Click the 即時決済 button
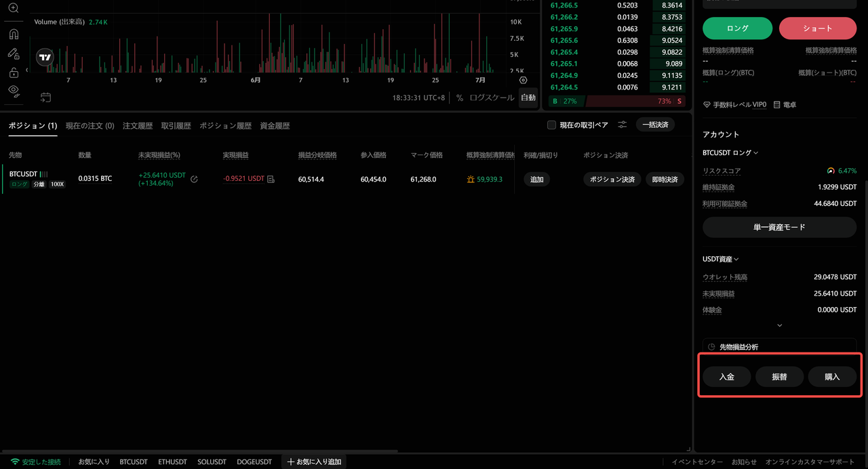868x469 pixels. [x=665, y=180]
